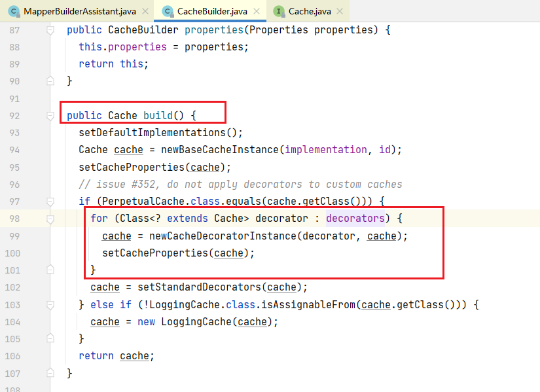The width and height of the screenshot is (540, 392).
Task: Click the fold end marker at line 90
Action: [x=50, y=81]
